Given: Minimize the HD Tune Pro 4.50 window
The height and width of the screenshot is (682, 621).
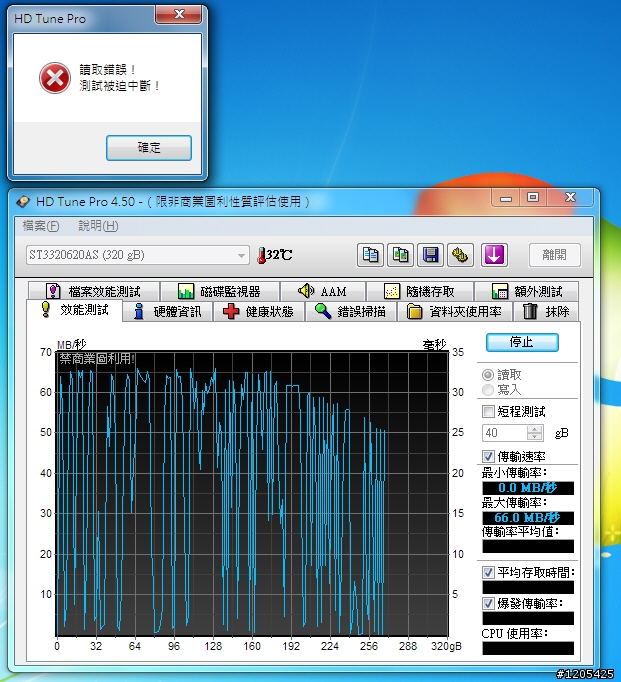Looking at the screenshot, I should [x=506, y=198].
